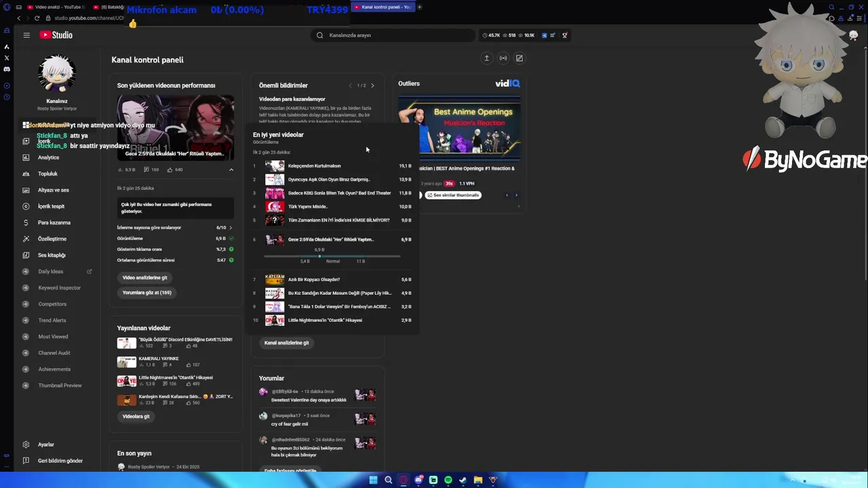
Task: Open Topluluk in the sidebar
Action: [47, 174]
